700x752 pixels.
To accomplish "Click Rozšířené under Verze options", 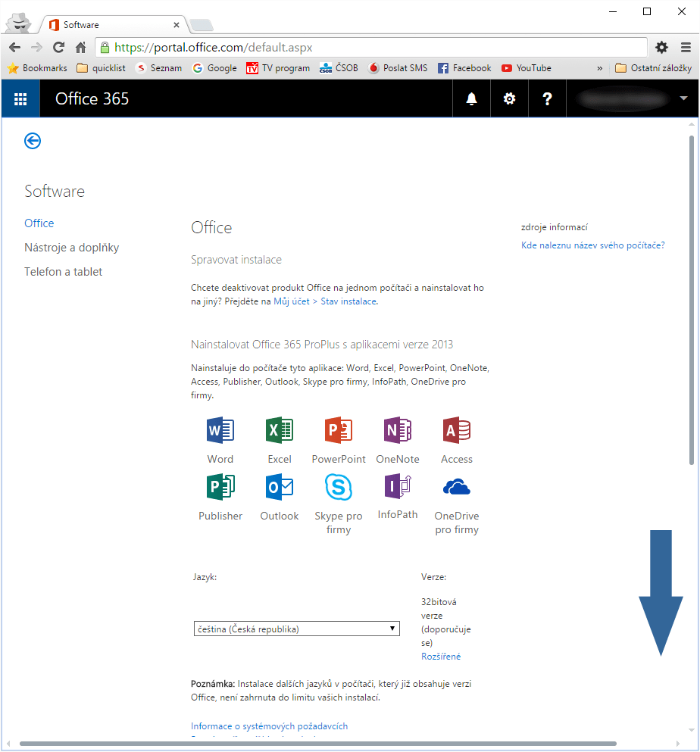I will coord(441,656).
